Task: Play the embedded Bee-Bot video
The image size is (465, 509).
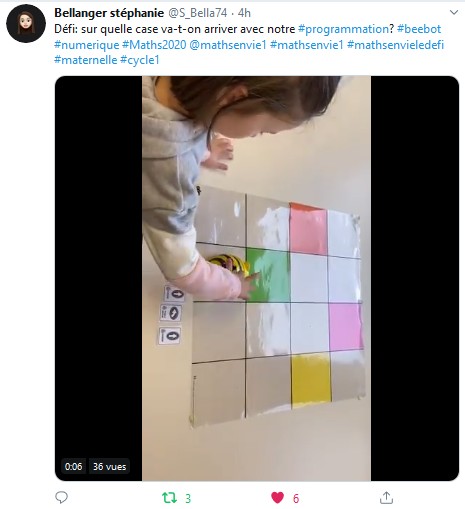Action: [257, 278]
